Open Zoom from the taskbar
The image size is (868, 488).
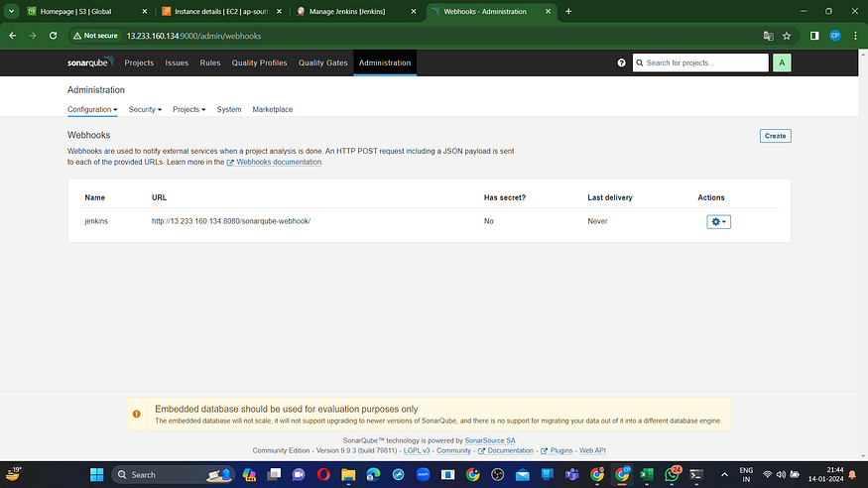click(423, 475)
